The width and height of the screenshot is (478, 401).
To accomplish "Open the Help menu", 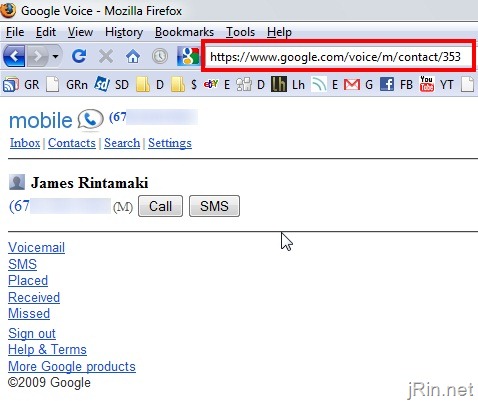I will click(x=279, y=32).
